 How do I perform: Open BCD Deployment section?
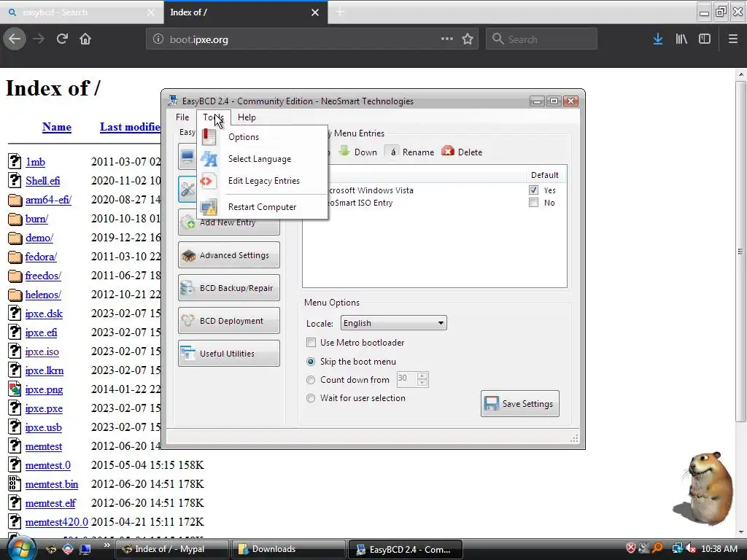tap(228, 321)
